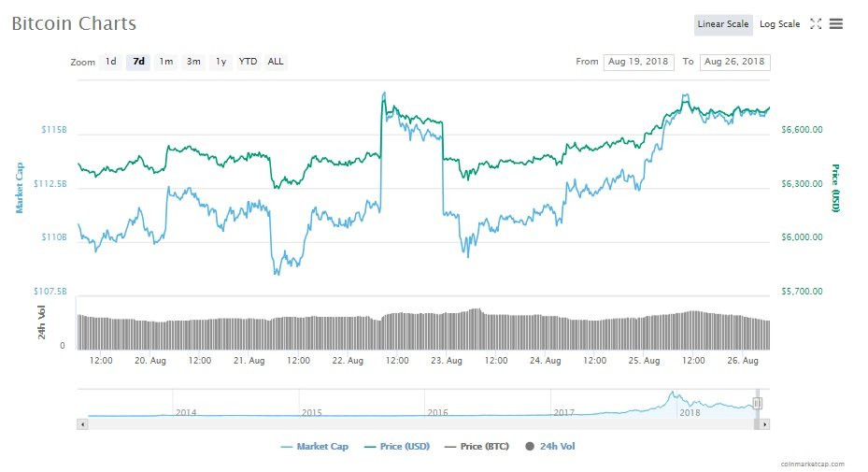The image size is (868, 472).
Task: Select the 7d zoom range
Action: (x=138, y=62)
